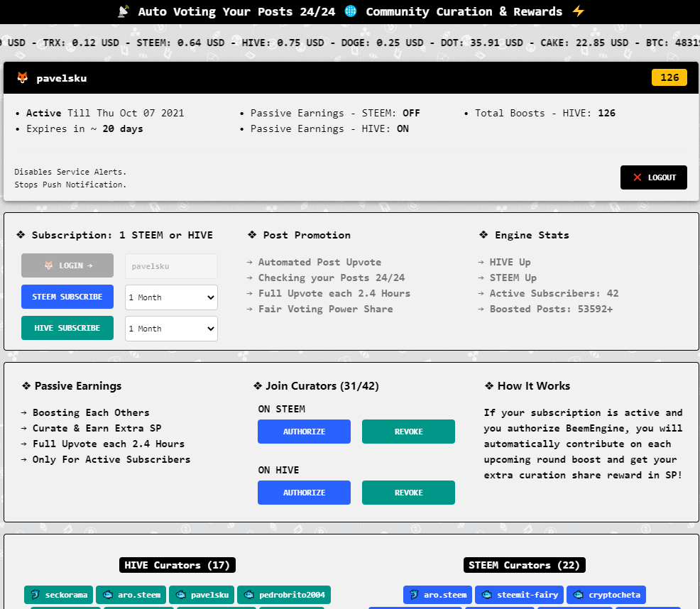Click the 'Passive Earnings' section heading

tap(77, 385)
